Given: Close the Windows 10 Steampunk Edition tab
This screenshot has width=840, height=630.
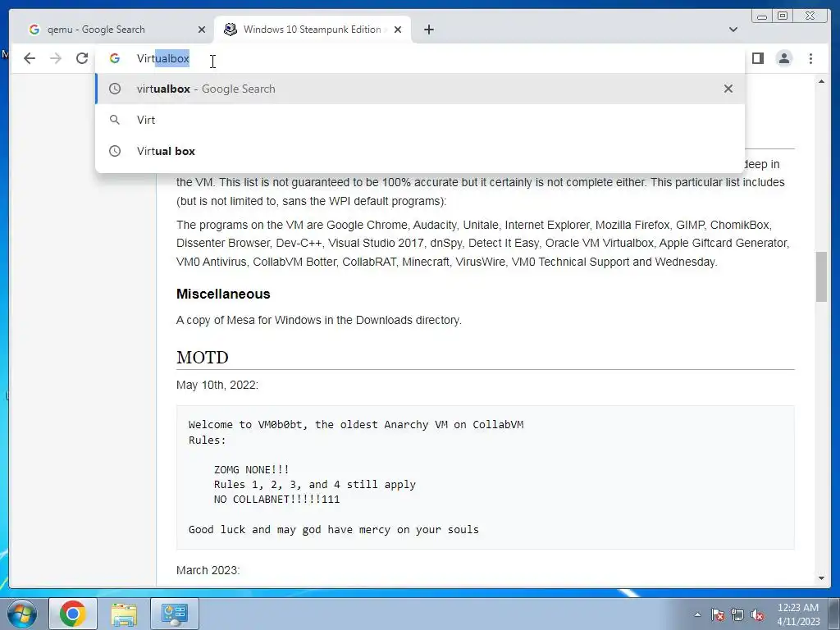Looking at the screenshot, I should 398,30.
